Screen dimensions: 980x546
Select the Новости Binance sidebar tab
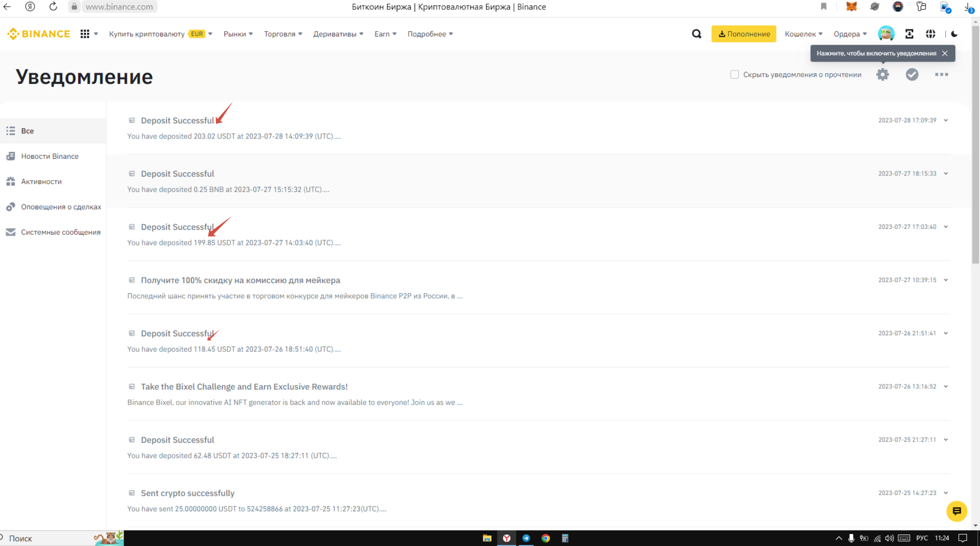pyautogui.click(x=50, y=157)
